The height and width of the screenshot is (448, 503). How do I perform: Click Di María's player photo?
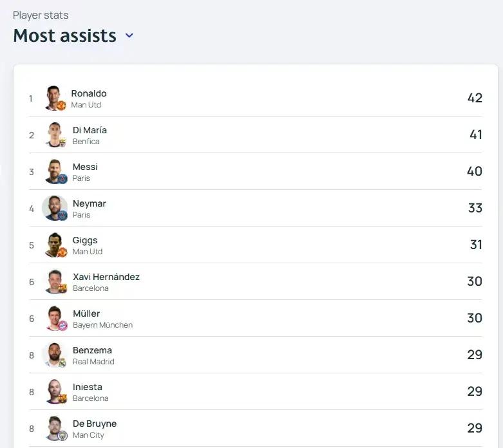[x=55, y=135]
